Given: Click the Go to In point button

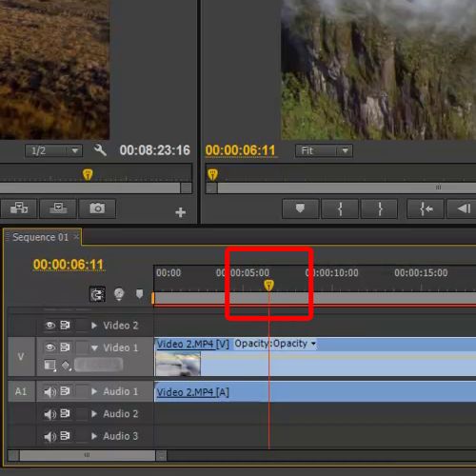Looking at the screenshot, I should click(426, 208).
